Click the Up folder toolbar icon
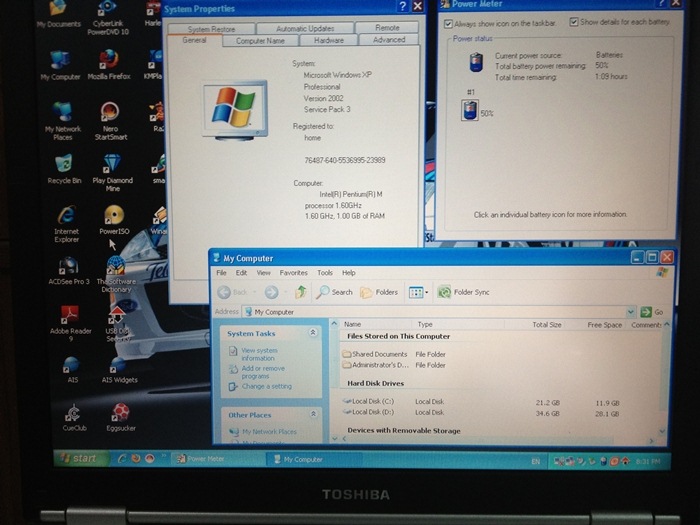Viewport: 700px width, 525px height. tap(300, 292)
